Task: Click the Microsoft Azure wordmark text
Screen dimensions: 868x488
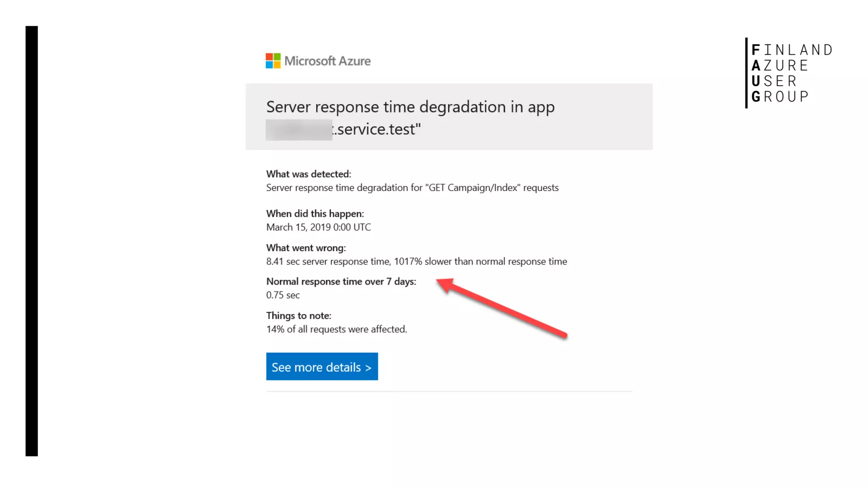Action: click(327, 61)
